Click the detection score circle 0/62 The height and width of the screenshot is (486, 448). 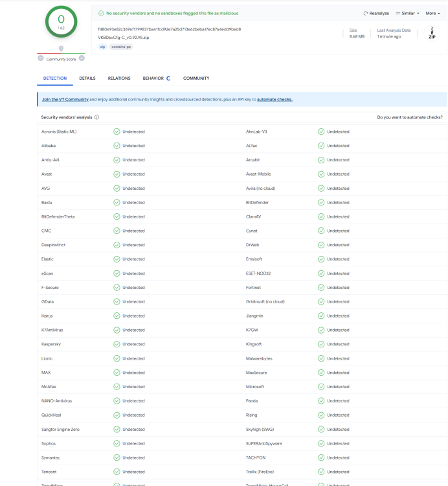click(x=61, y=21)
